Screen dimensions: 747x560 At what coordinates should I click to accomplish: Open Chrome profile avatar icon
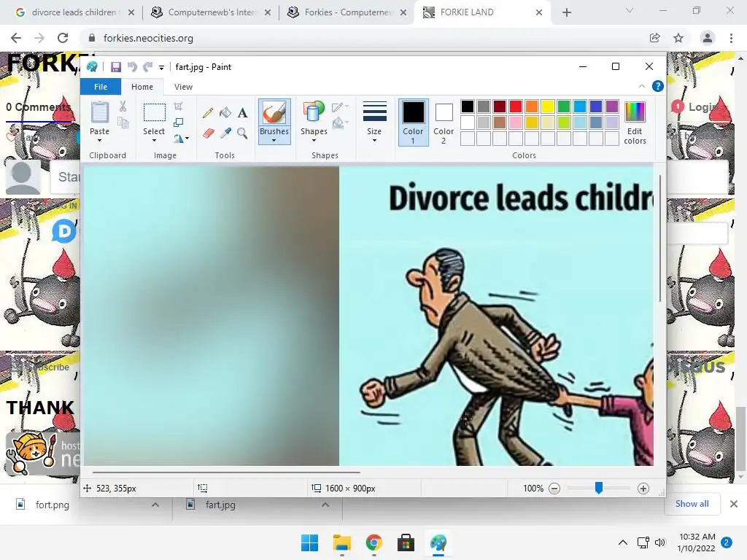click(708, 38)
